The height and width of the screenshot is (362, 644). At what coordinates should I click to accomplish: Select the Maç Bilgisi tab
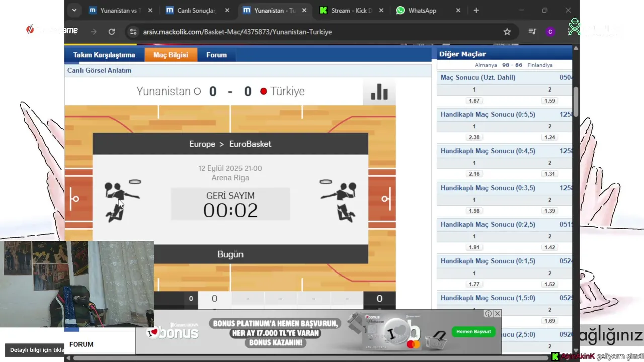[x=171, y=55]
